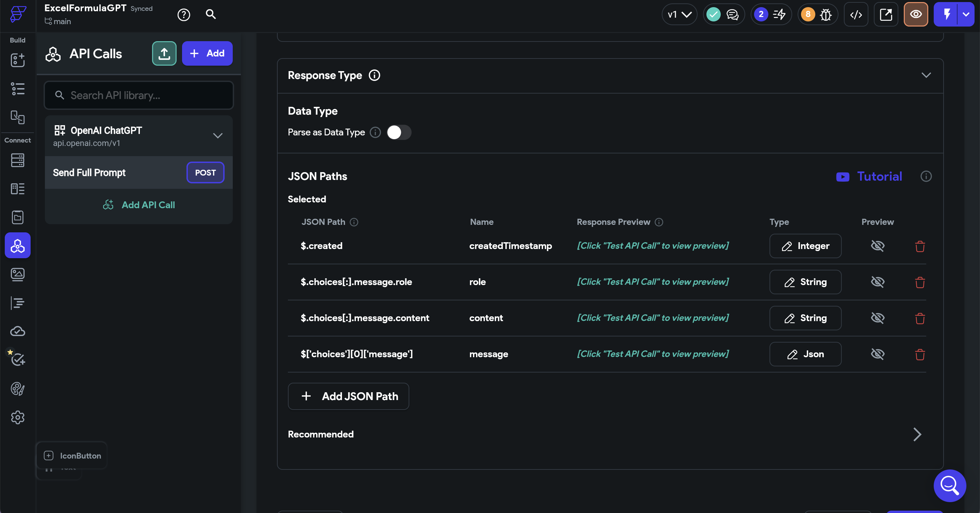Click the Search API library field
This screenshot has width=980, height=513.
point(138,95)
